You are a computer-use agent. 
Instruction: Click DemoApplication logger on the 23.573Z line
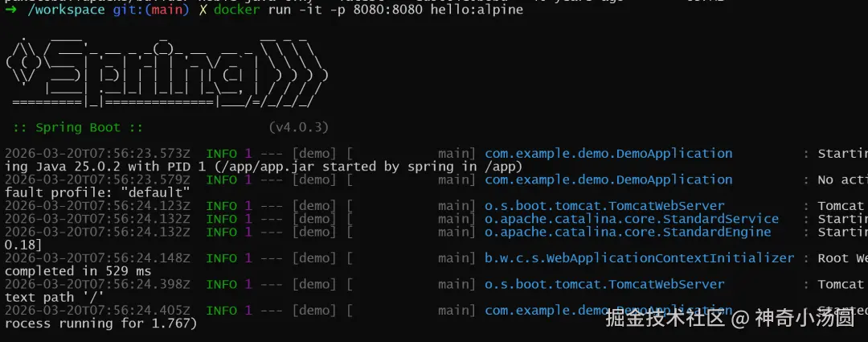click(608, 154)
